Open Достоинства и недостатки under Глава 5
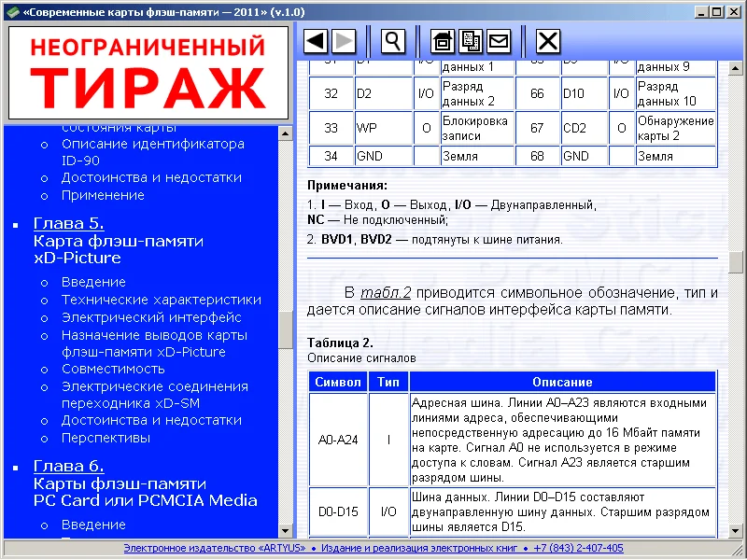The image size is (747, 560). (151, 420)
